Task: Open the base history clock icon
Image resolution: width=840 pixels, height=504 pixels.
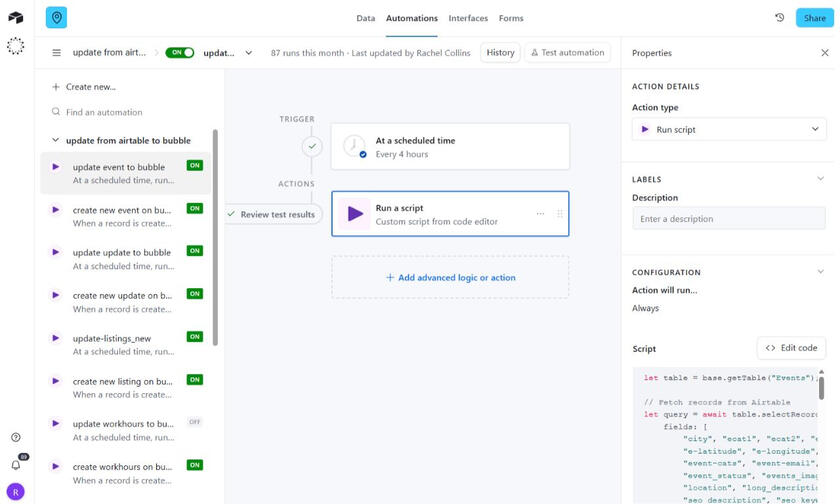Action: (780, 18)
